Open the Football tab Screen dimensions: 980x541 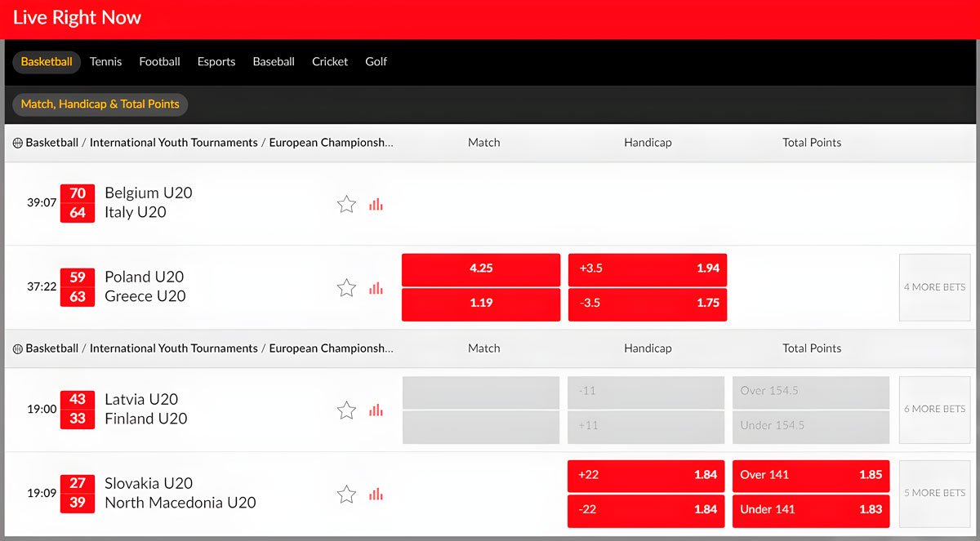(x=159, y=62)
